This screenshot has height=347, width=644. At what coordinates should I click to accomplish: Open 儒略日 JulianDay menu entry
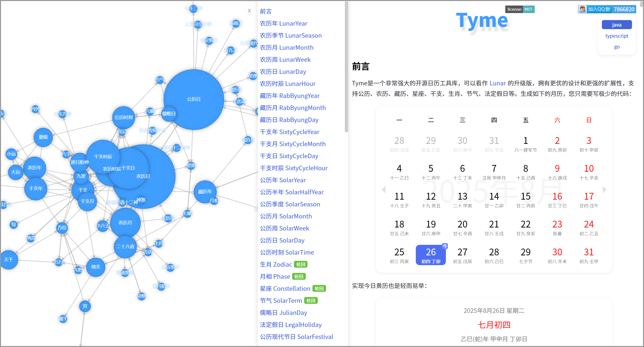pos(283,313)
